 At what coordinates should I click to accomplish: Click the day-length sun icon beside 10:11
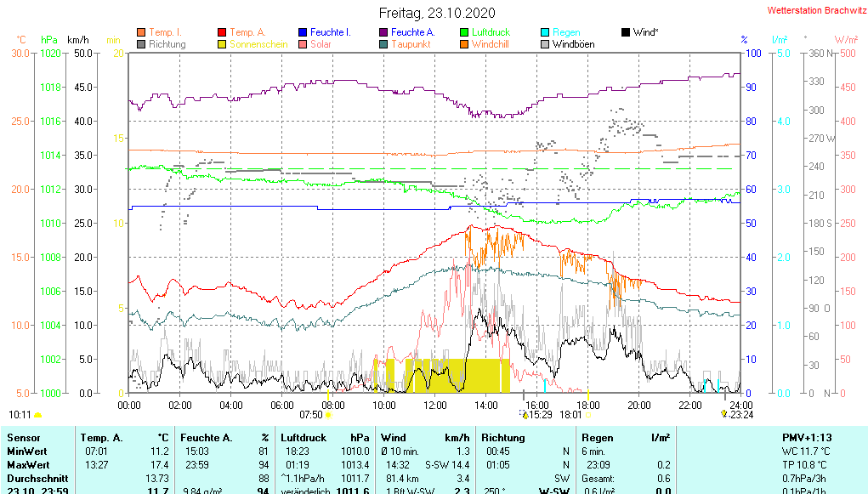point(38,415)
